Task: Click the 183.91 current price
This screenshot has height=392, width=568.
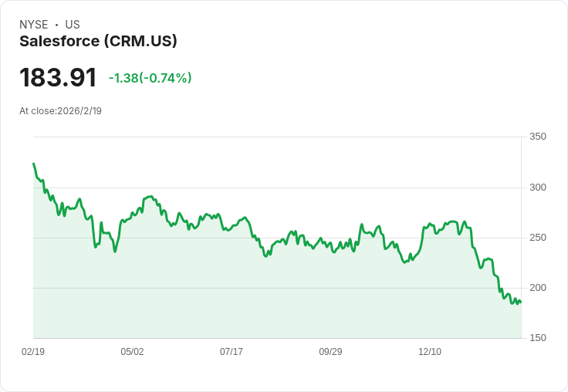Action: (x=58, y=77)
